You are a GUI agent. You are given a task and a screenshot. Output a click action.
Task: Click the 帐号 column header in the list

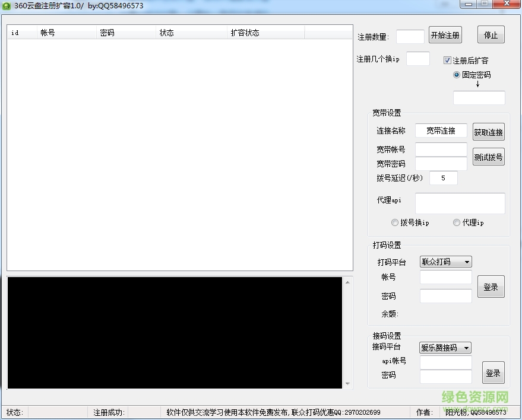48,33
